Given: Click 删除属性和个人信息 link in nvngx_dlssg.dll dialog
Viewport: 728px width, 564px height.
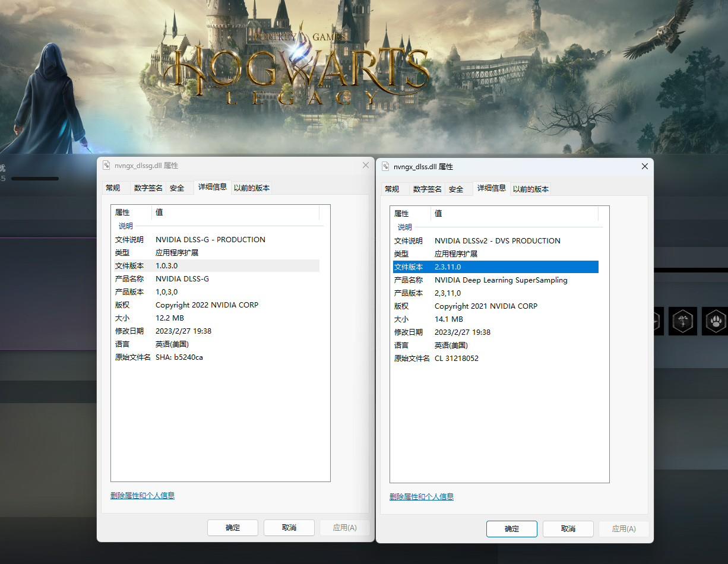Looking at the screenshot, I should 143,495.
